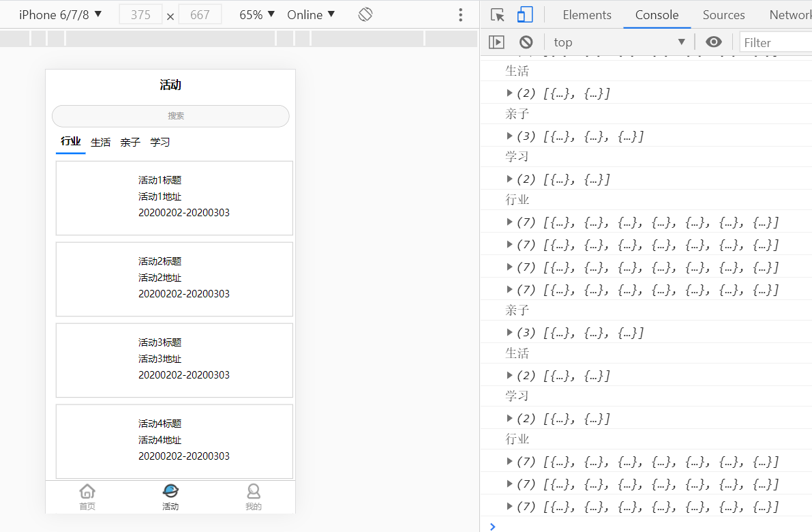
Task: Click date 20200202-20200303 in 活动2 card
Action: (x=184, y=294)
